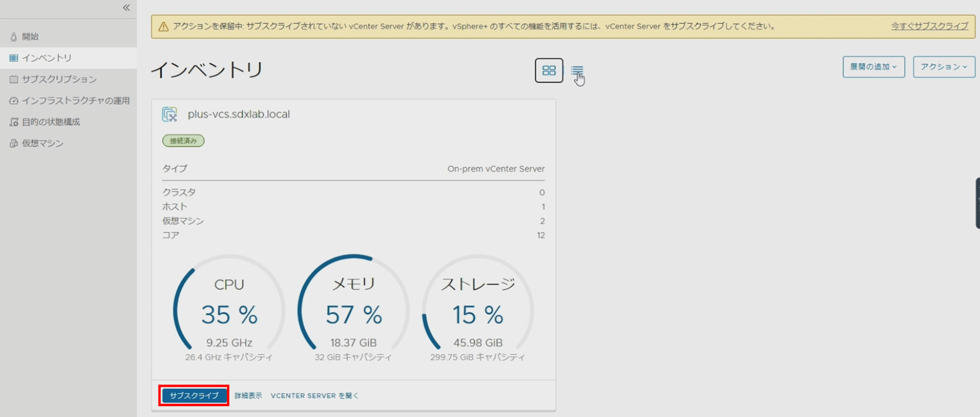
Task: Open the アクション dropdown
Action: 943,67
